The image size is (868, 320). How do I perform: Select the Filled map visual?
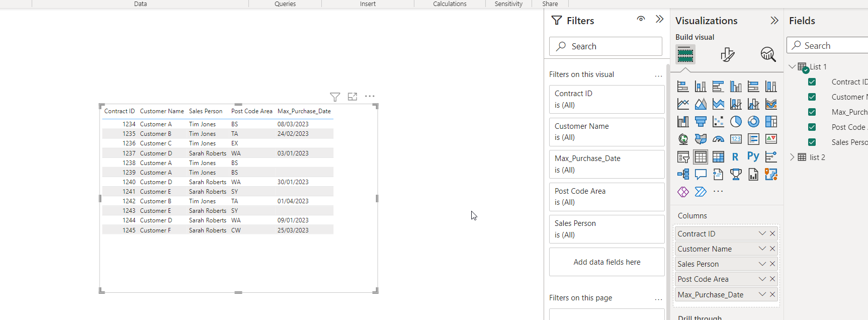[x=701, y=139]
